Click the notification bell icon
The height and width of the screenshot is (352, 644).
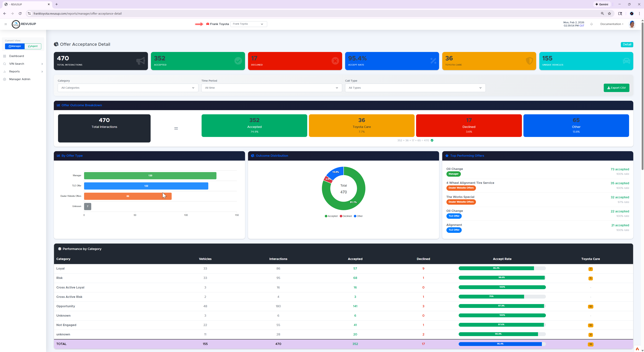click(592, 24)
